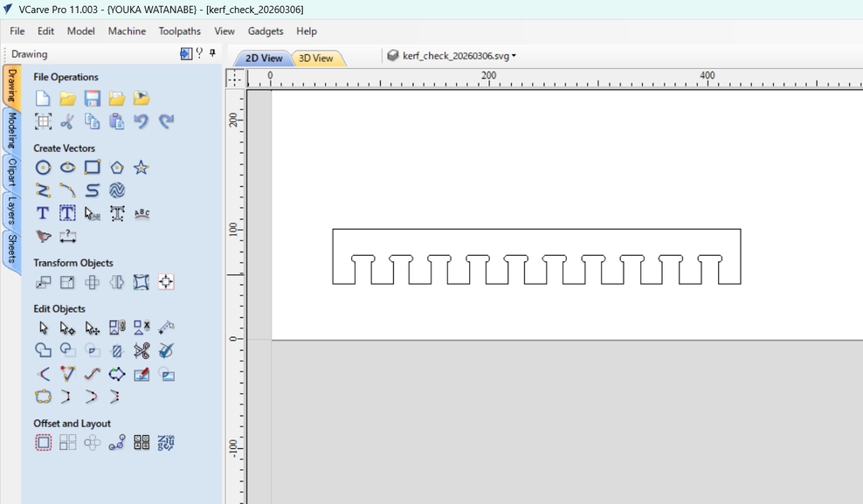The image size is (863, 504).
Task: Select the Draw Polygon tool
Action: tap(117, 167)
